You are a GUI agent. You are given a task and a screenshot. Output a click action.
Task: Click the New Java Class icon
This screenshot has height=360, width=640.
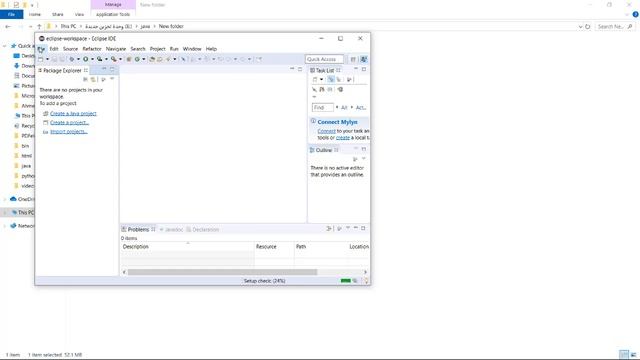(137, 59)
